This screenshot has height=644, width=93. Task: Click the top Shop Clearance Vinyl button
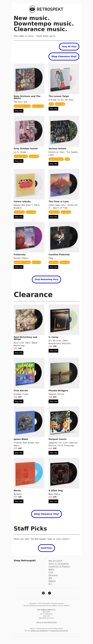pyautogui.click(x=64, y=56)
